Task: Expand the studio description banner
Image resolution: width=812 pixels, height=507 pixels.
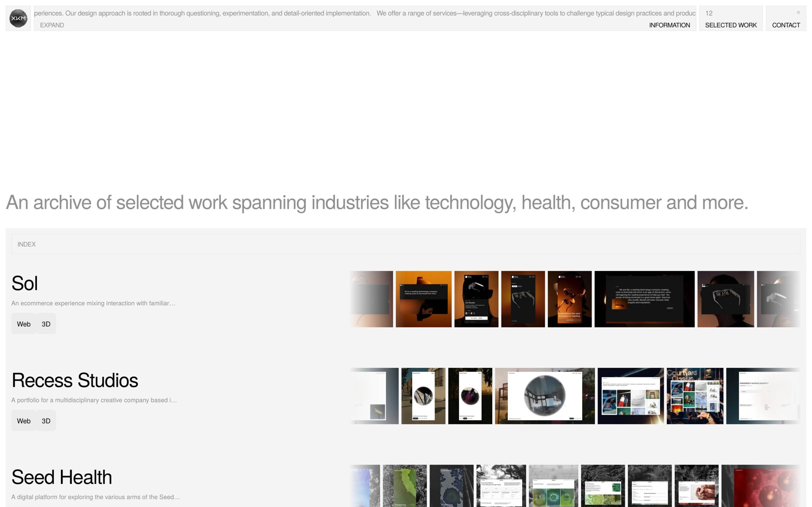Action: 52,25
